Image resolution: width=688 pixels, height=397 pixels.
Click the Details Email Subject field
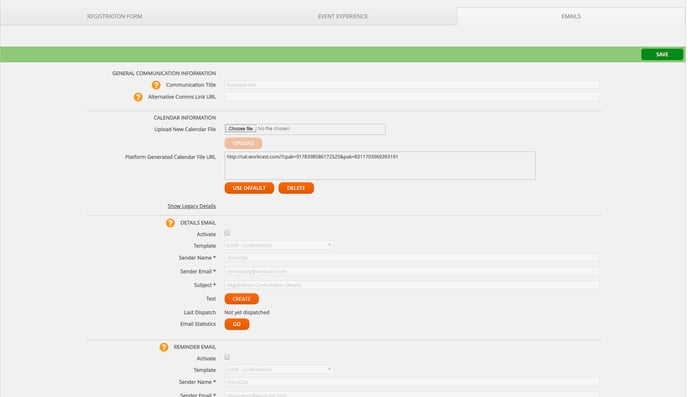click(412, 285)
